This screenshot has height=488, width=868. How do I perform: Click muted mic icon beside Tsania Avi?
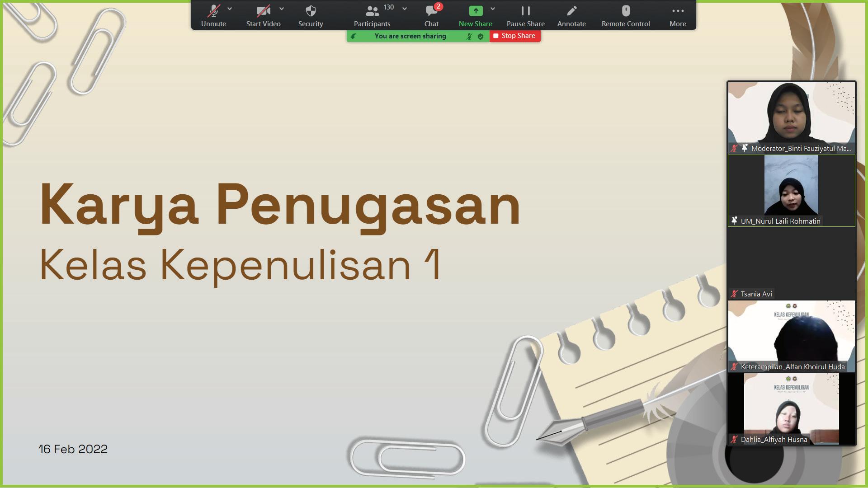tap(734, 294)
